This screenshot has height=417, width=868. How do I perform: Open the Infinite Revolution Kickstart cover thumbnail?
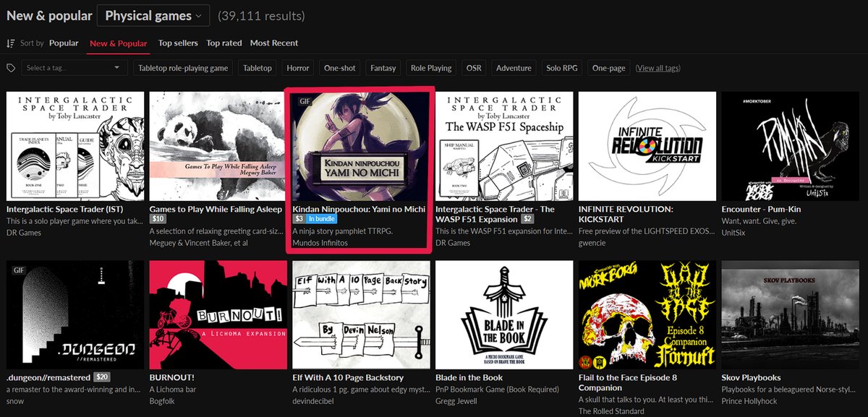coord(648,146)
